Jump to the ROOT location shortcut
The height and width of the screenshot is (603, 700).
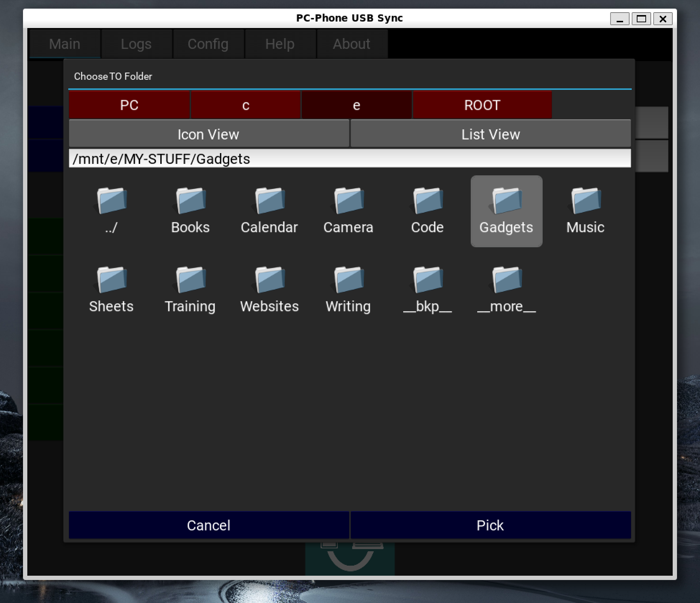tap(482, 105)
